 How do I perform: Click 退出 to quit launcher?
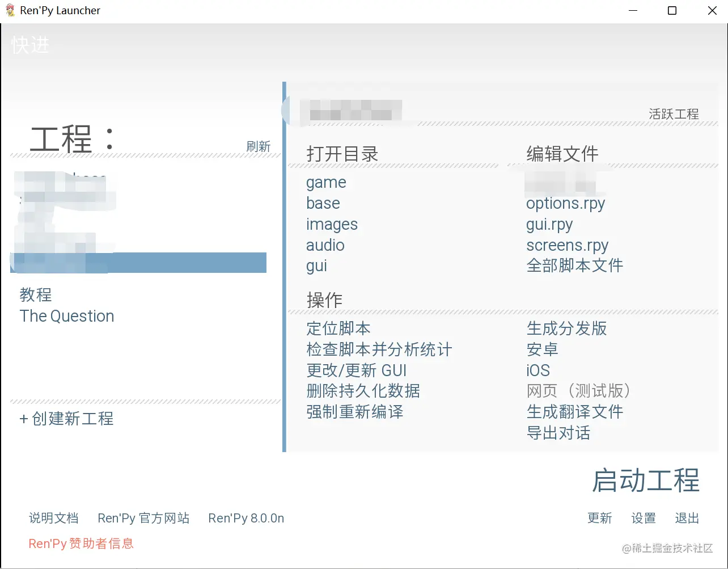pos(687,518)
